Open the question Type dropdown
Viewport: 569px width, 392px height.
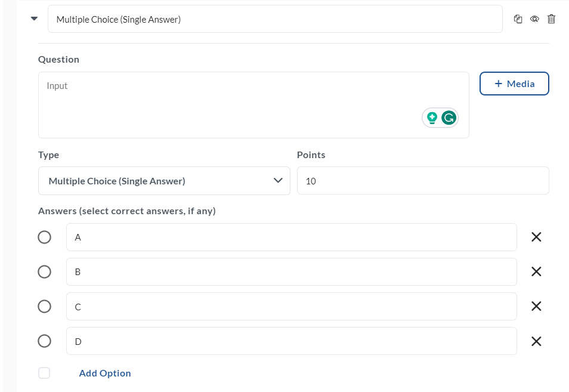(x=164, y=181)
